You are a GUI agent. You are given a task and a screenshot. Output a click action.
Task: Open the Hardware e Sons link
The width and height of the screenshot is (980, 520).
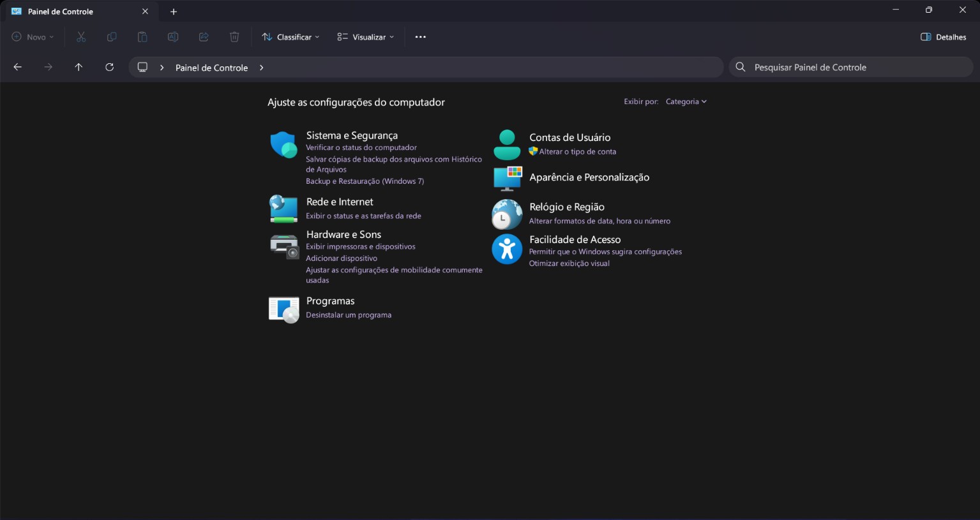(x=343, y=234)
